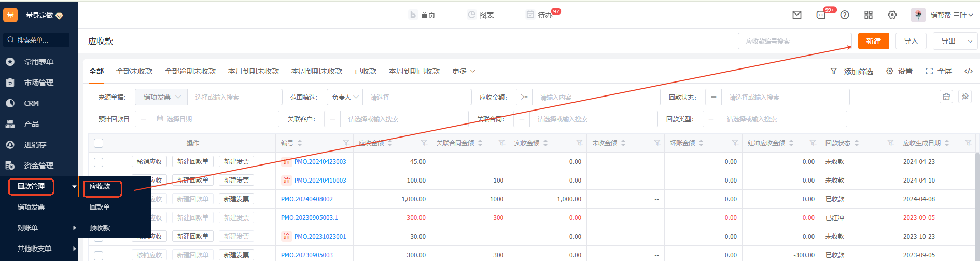Click the sort arrows on 实收金额 column

tap(545, 143)
